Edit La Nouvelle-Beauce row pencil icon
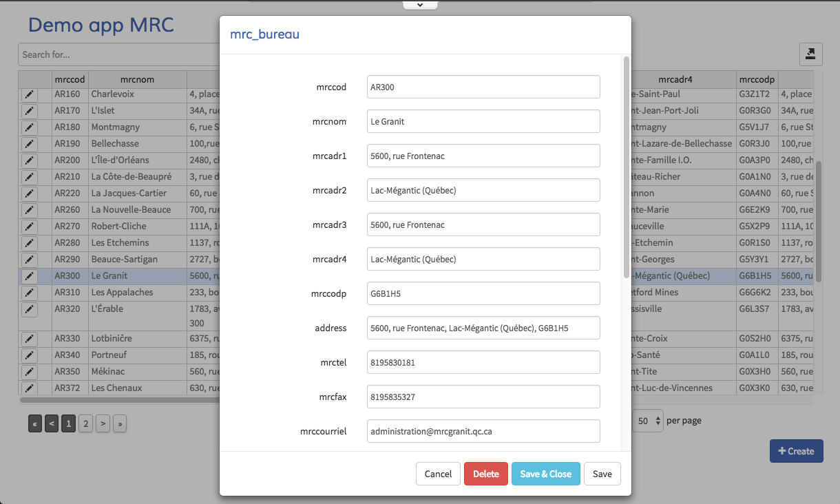Viewport: 840px width, 504px height. [x=29, y=210]
